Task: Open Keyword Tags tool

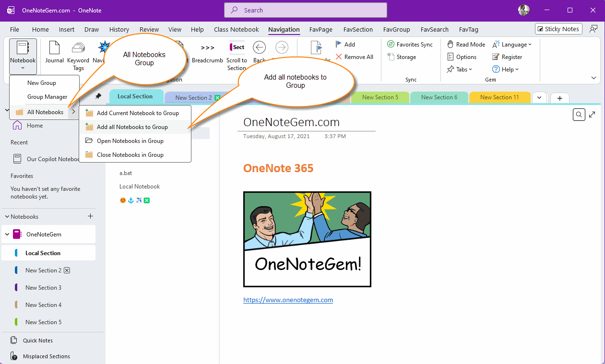Action: click(x=78, y=56)
